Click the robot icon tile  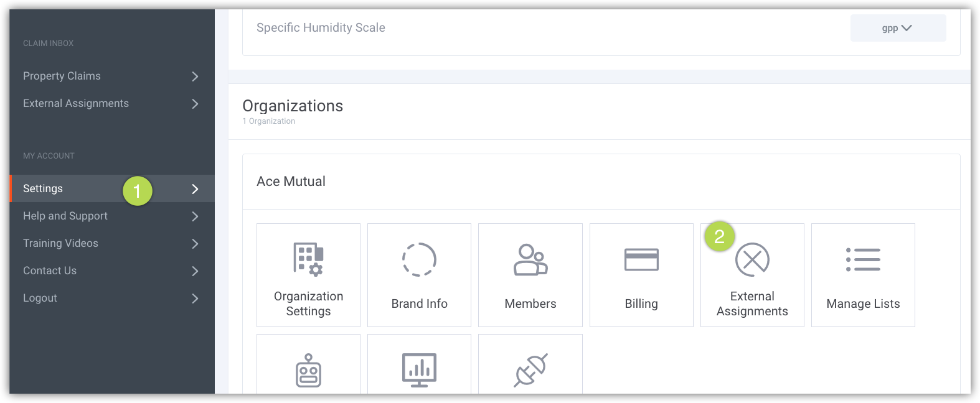(308, 371)
